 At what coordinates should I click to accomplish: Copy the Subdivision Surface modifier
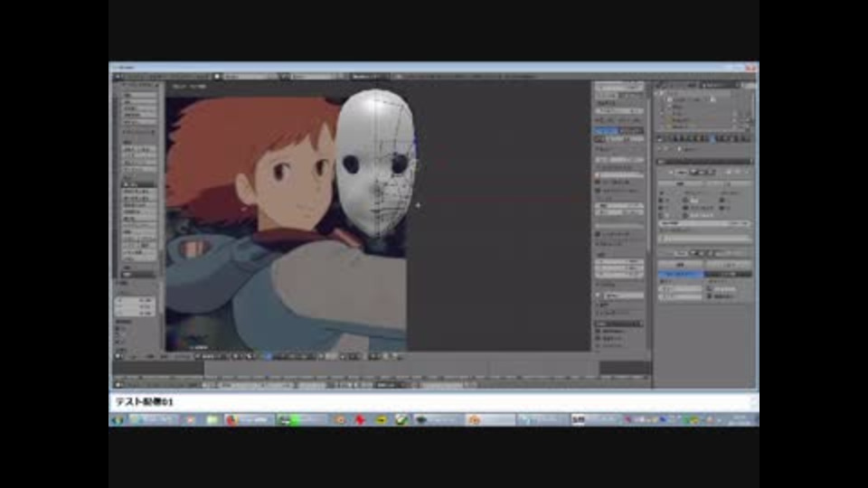click(x=728, y=265)
